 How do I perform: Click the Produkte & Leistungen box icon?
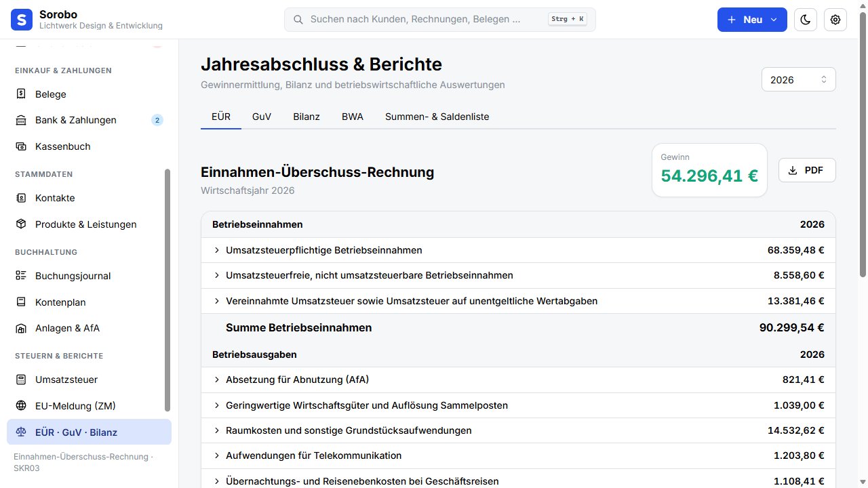pyautogui.click(x=22, y=224)
